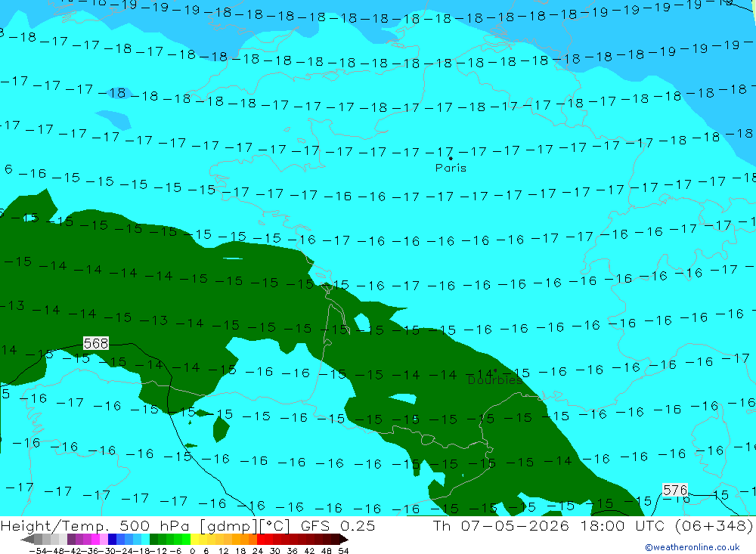This screenshot has width=756, height=554.
Task: Click the chart title 'Height/Temp. 500 hPa'
Action: coord(95,525)
